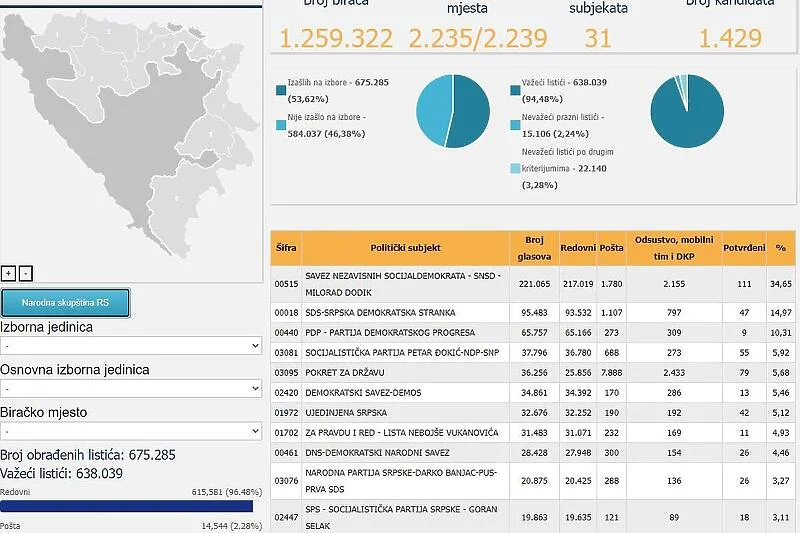
Task: Toggle 'Nevažeći prazni listići' legend square
Action: (515, 125)
